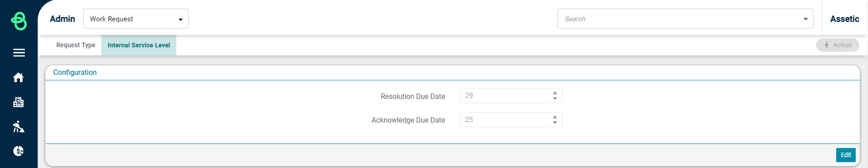Increase the Acknowledge Due Date value
Image resolution: width=868 pixels, height=168 pixels.
coord(555,117)
